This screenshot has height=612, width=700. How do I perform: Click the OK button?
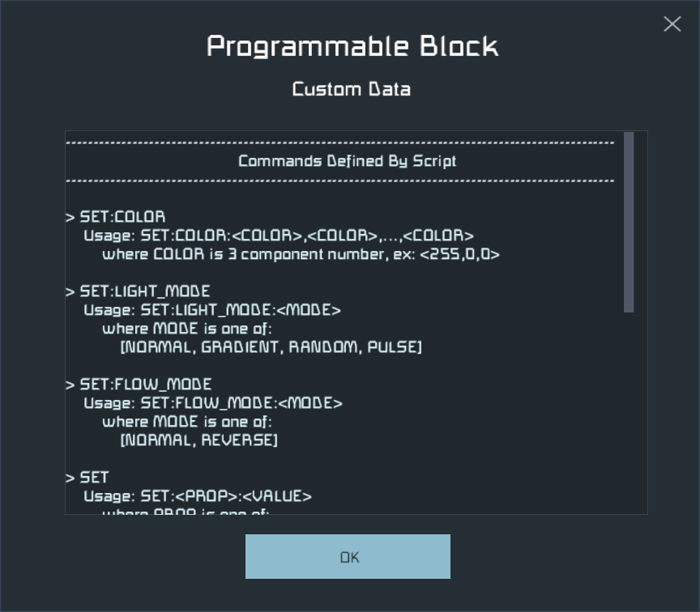tap(348, 556)
